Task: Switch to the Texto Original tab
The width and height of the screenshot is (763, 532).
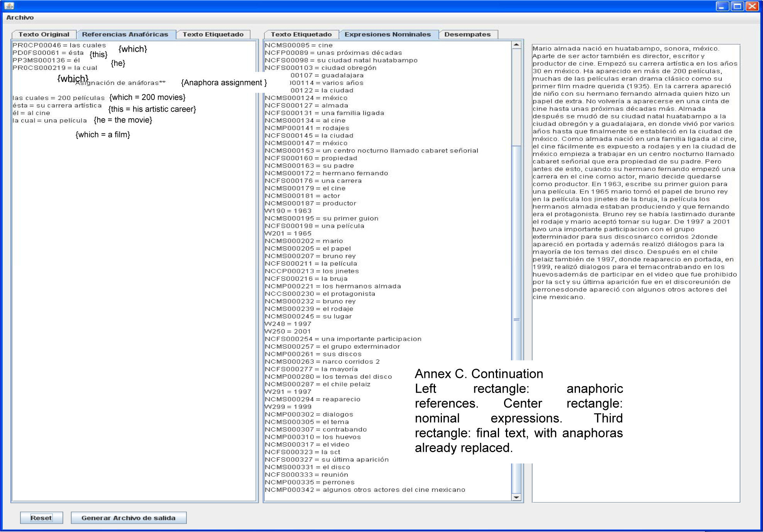Action: 44,34
